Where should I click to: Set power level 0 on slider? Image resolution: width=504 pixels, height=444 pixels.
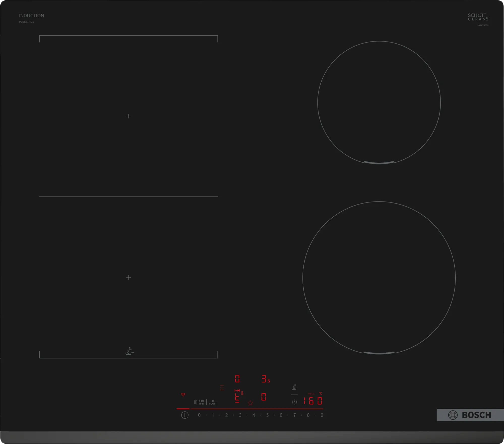point(199,415)
